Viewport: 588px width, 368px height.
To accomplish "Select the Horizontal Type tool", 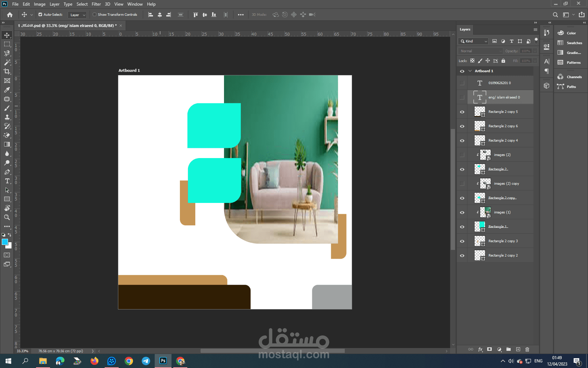I will tap(7, 181).
